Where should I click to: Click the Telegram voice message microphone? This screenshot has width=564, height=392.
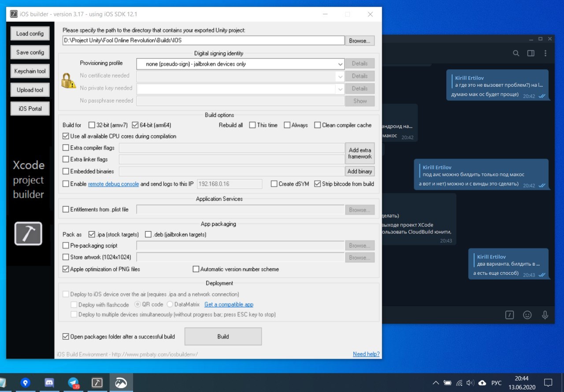(x=545, y=315)
